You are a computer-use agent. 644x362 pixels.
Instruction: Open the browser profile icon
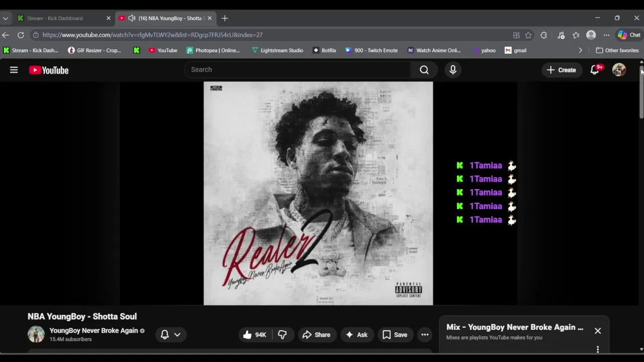click(x=591, y=35)
